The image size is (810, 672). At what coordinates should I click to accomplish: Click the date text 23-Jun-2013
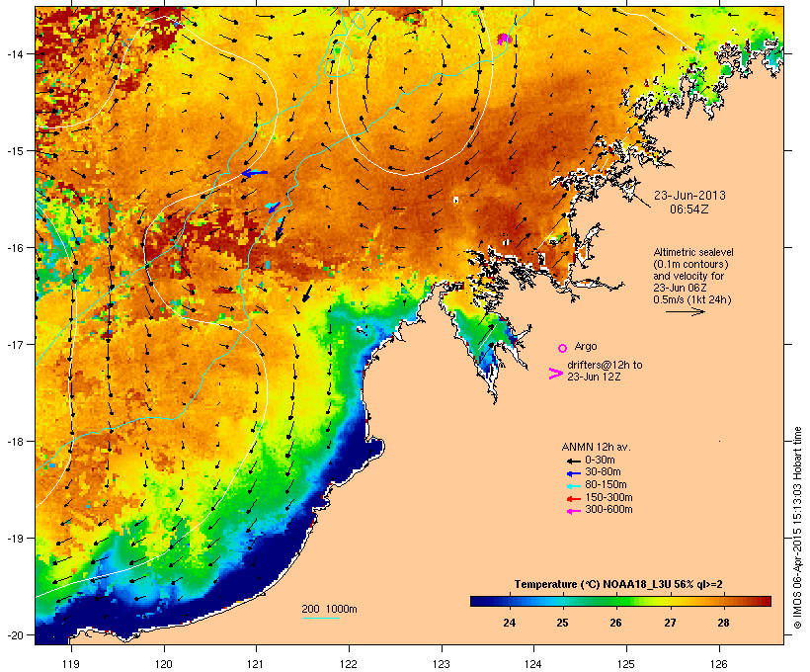click(689, 196)
